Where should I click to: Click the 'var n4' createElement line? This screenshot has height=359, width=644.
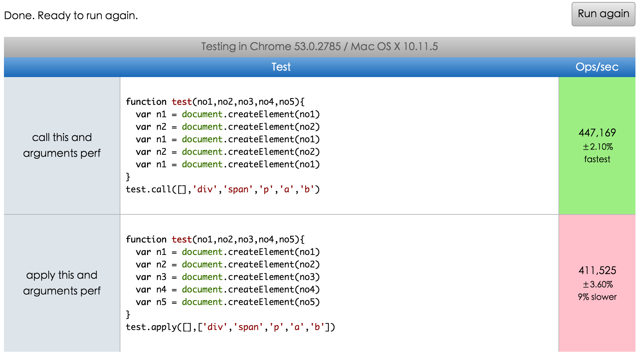pyautogui.click(x=228, y=290)
